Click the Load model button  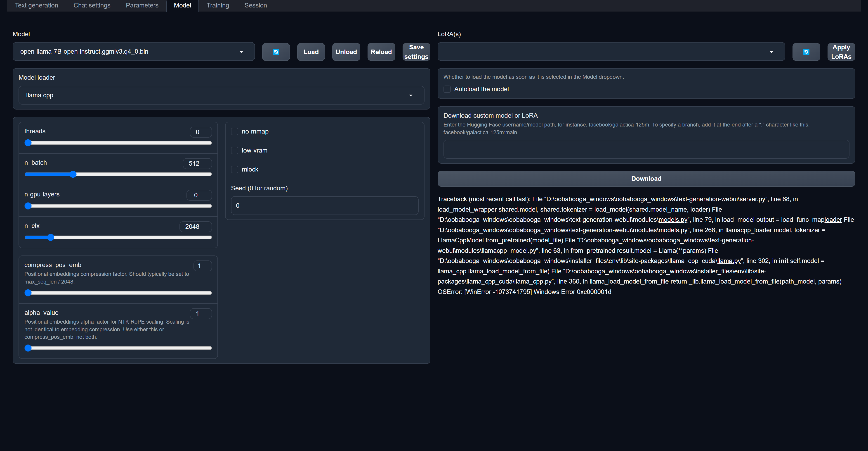tap(311, 52)
